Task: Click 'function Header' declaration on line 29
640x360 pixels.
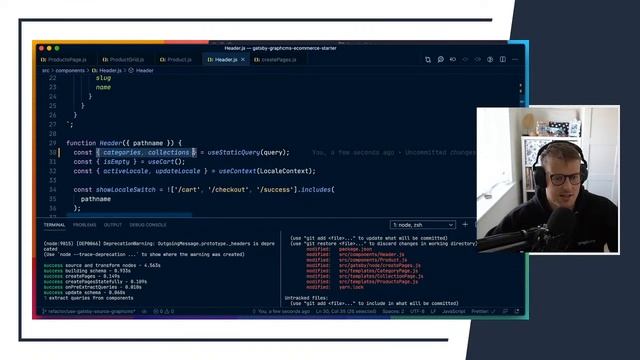Action: coord(94,143)
